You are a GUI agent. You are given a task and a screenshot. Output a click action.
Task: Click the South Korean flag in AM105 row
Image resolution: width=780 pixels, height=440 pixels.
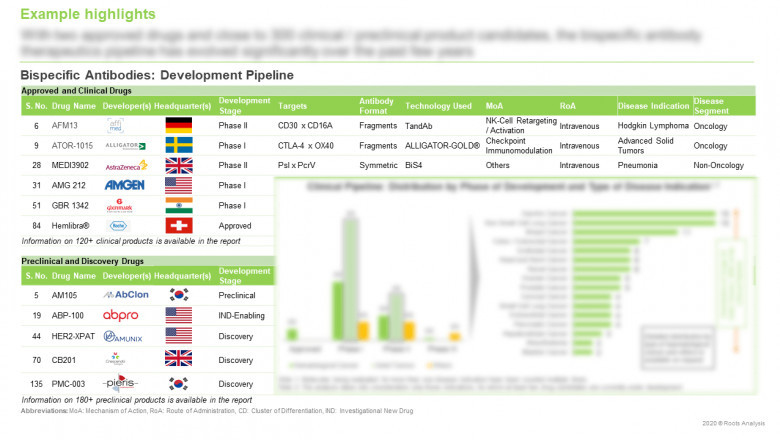coord(179,294)
